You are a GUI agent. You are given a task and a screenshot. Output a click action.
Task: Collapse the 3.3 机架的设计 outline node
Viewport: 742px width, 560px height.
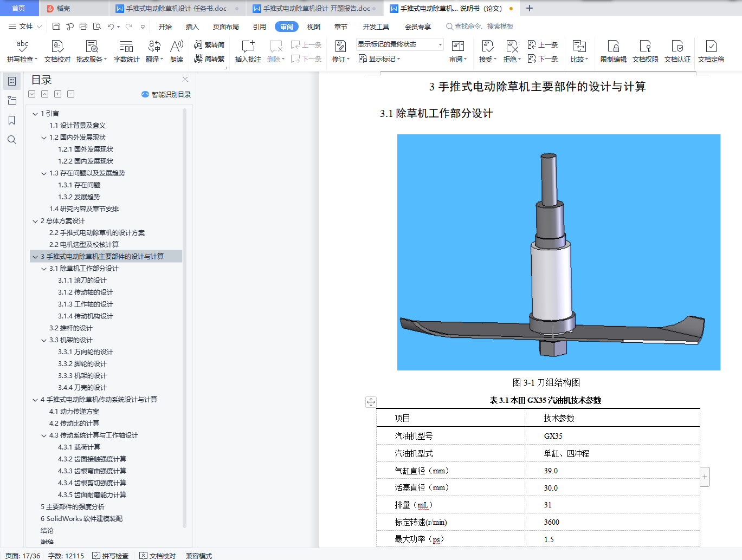click(x=44, y=340)
